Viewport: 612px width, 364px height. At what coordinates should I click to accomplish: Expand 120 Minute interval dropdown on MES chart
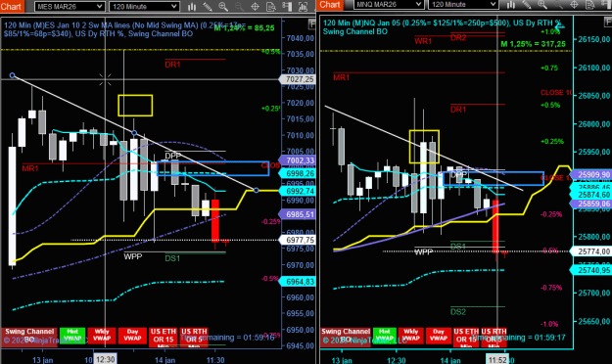[144, 6]
